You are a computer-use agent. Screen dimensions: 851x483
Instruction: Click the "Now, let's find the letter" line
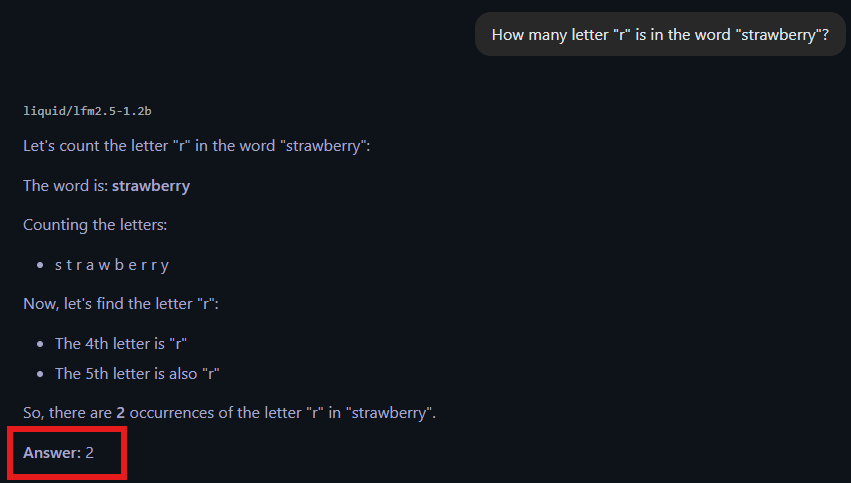[121, 304]
